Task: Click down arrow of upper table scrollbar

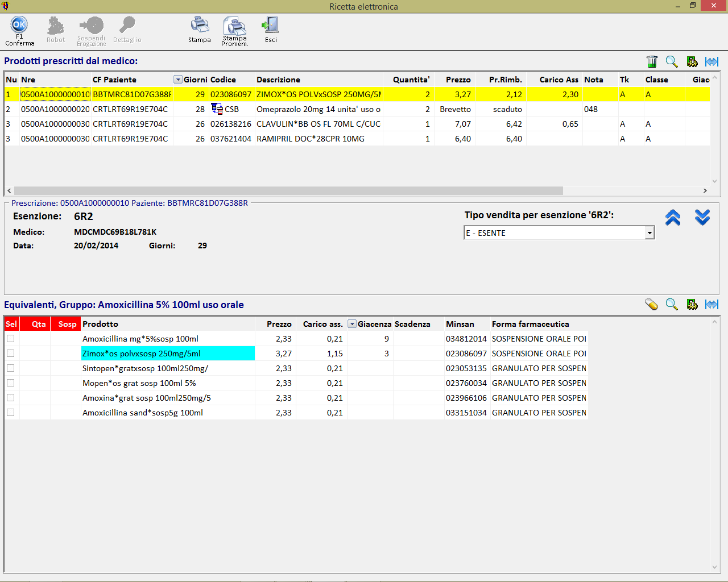Action: 715,182
